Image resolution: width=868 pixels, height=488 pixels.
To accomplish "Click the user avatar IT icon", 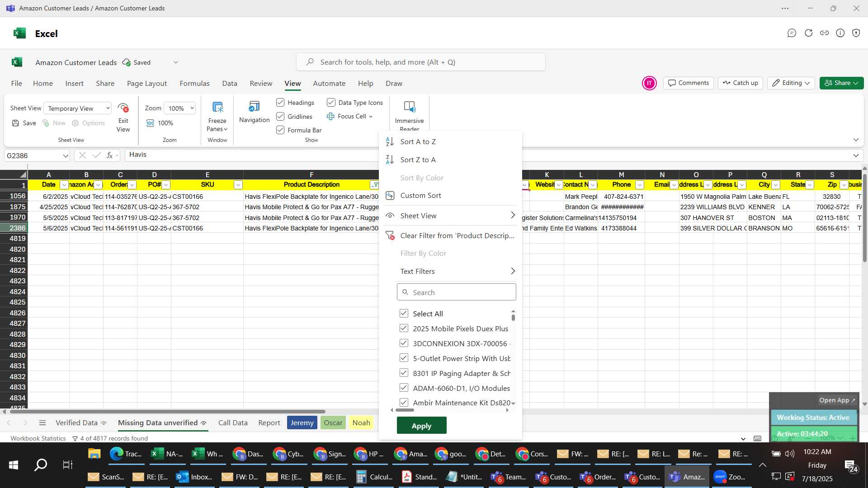I will click(649, 83).
